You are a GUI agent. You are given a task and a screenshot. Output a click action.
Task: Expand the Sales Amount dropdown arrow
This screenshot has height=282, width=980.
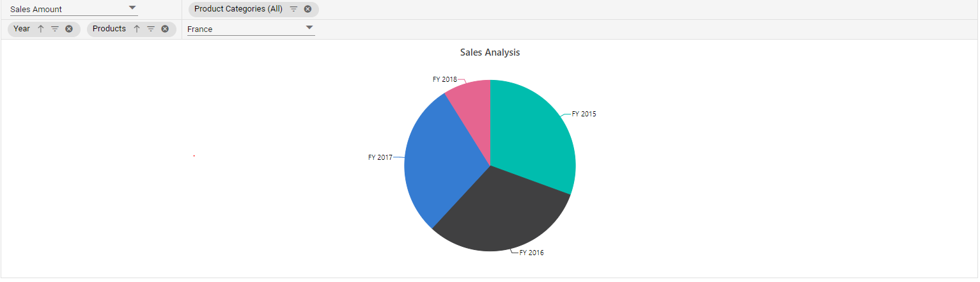point(132,8)
